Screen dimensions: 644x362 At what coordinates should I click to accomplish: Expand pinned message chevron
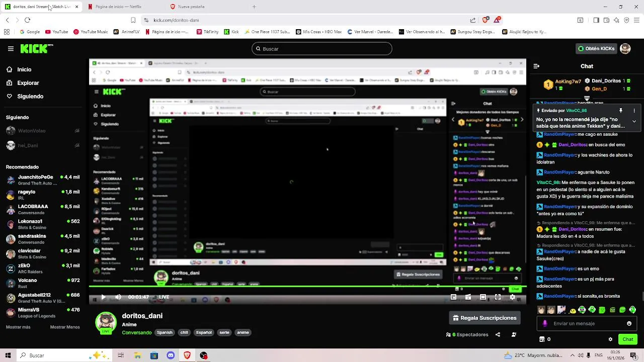coord(634,121)
